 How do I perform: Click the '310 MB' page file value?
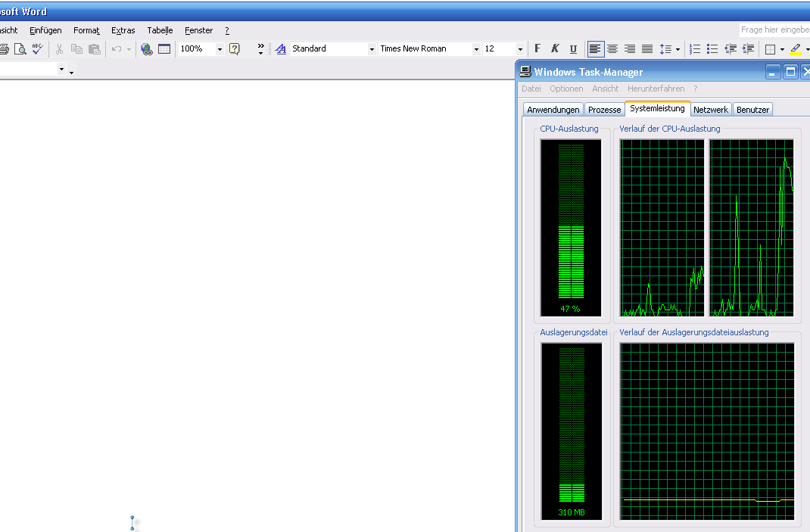[572, 512]
